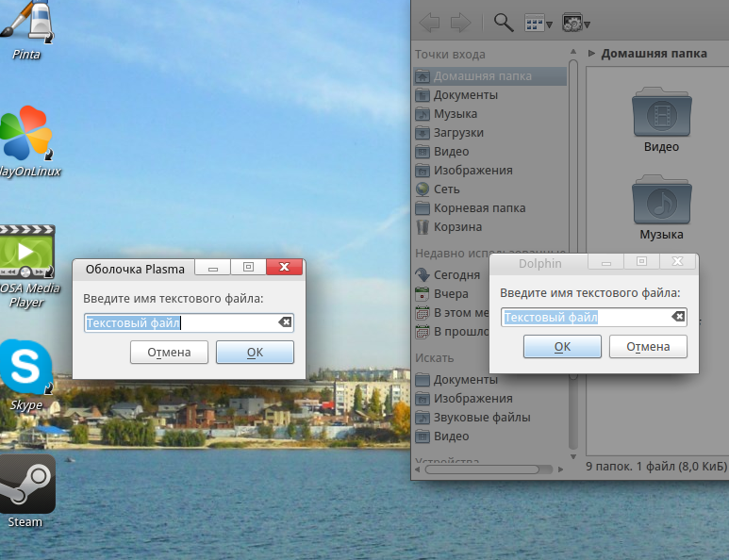
Task: Click OK in Dolphin dialog
Action: (x=563, y=347)
